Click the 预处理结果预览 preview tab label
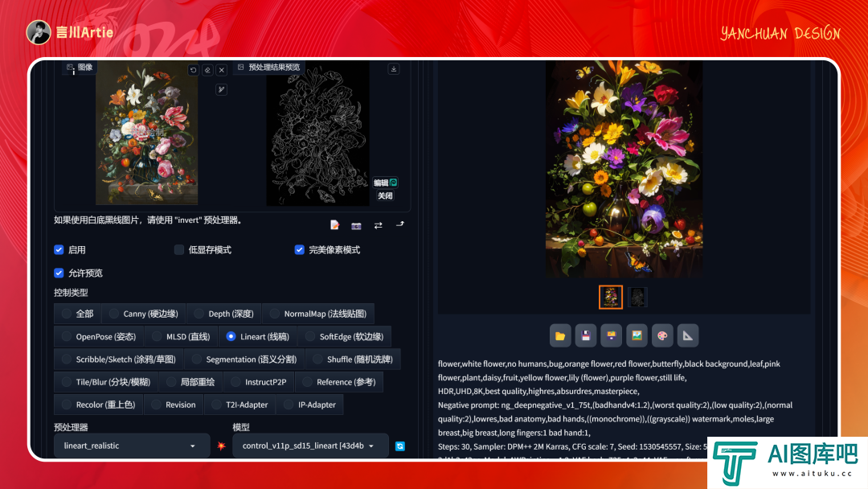Image resolution: width=868 pixels, height=489 pixels. click(x=269, y=67)
